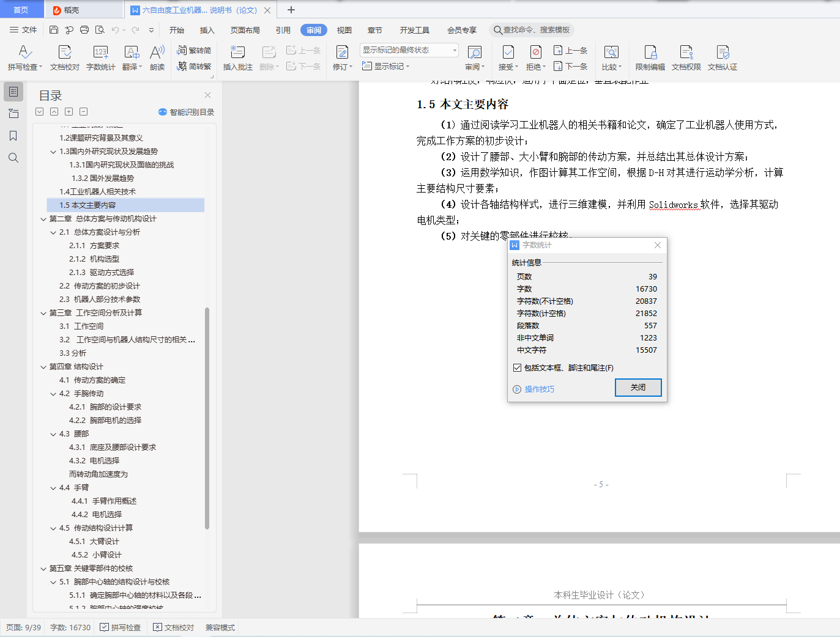Click the 字数: 16730 status bar entry
This screenshot has width=840, height=637.
click(x=70, y=627)
